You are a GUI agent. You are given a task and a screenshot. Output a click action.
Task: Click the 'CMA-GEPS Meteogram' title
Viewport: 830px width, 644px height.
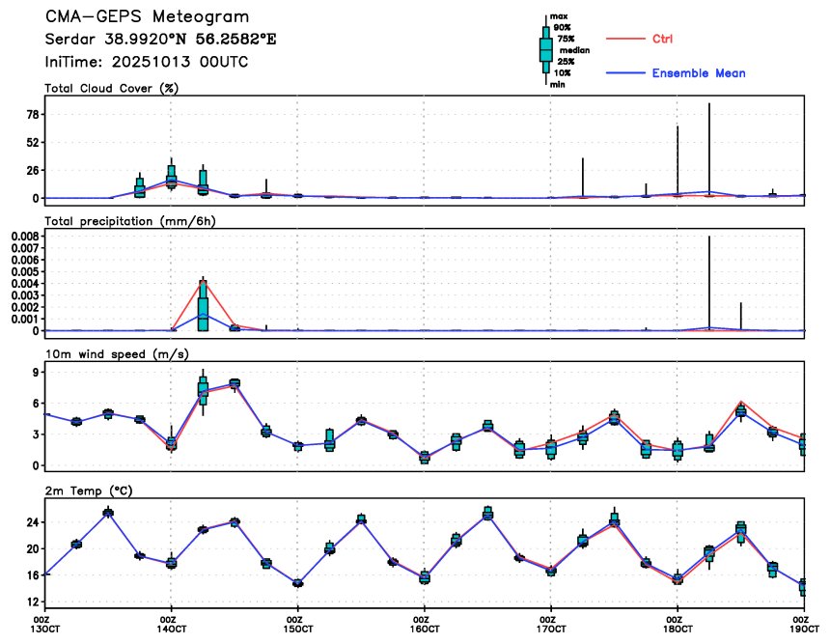point(147,17)
